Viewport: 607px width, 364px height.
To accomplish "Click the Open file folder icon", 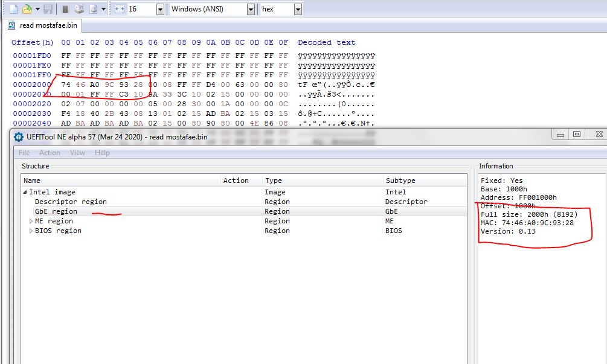I will [x=27, y=9].
